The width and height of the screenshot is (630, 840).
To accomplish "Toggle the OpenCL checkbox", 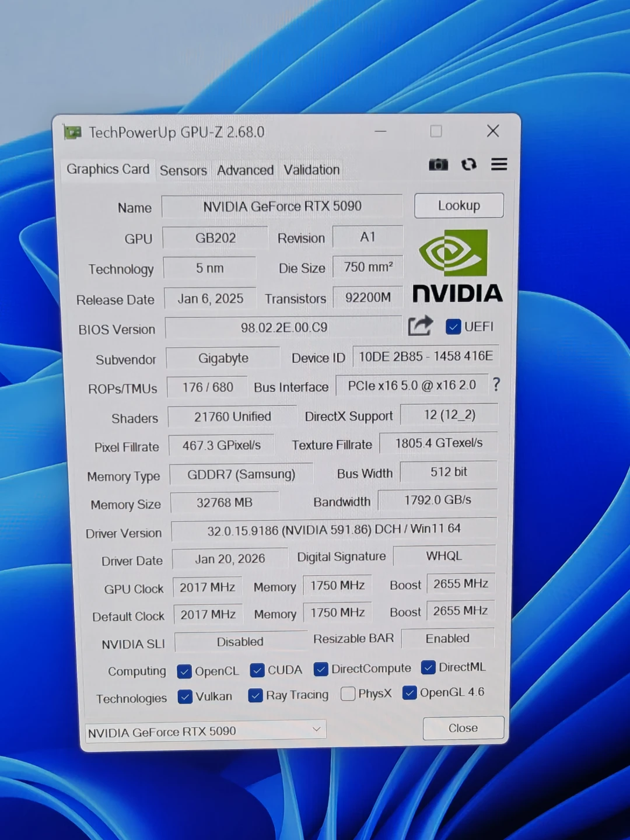I will coord(184,671).
